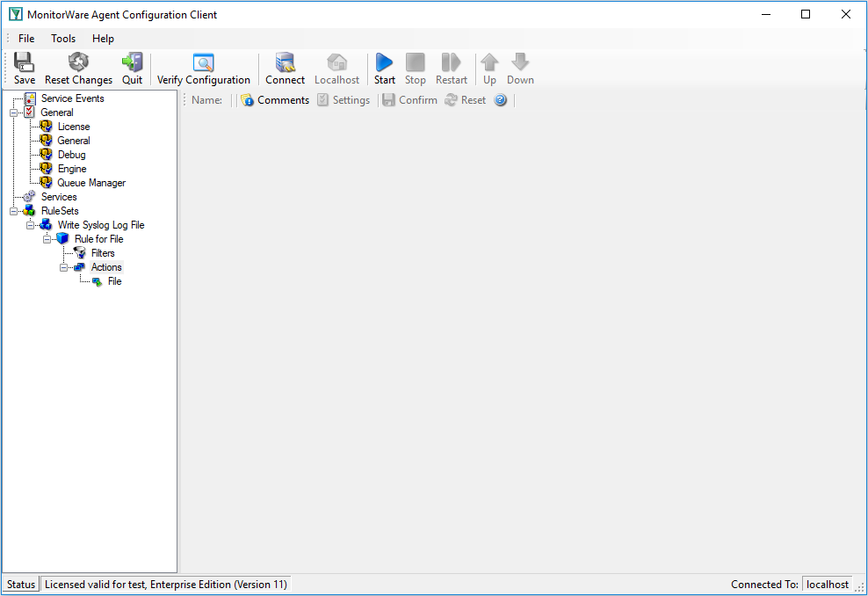Start the service with the Start icon
The image size is (868, 596).
(384, 62)
